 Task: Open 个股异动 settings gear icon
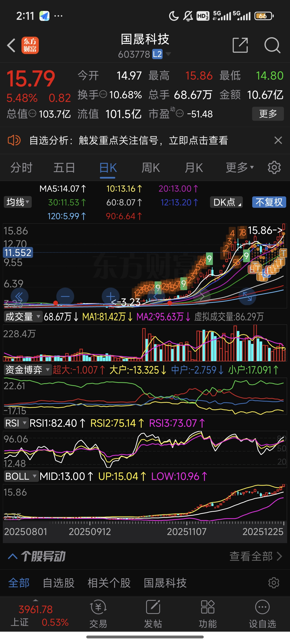(x=274, y=583)
